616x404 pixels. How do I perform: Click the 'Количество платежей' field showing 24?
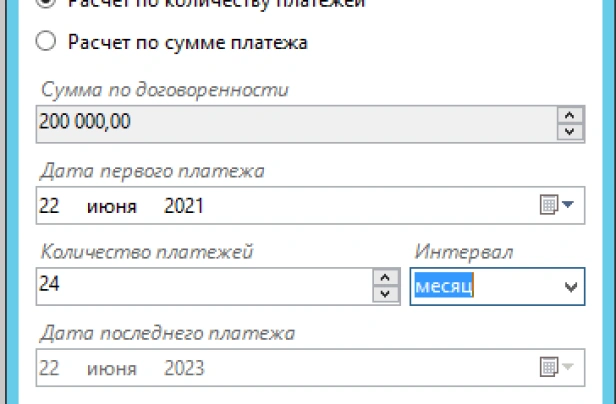[200, 286]
